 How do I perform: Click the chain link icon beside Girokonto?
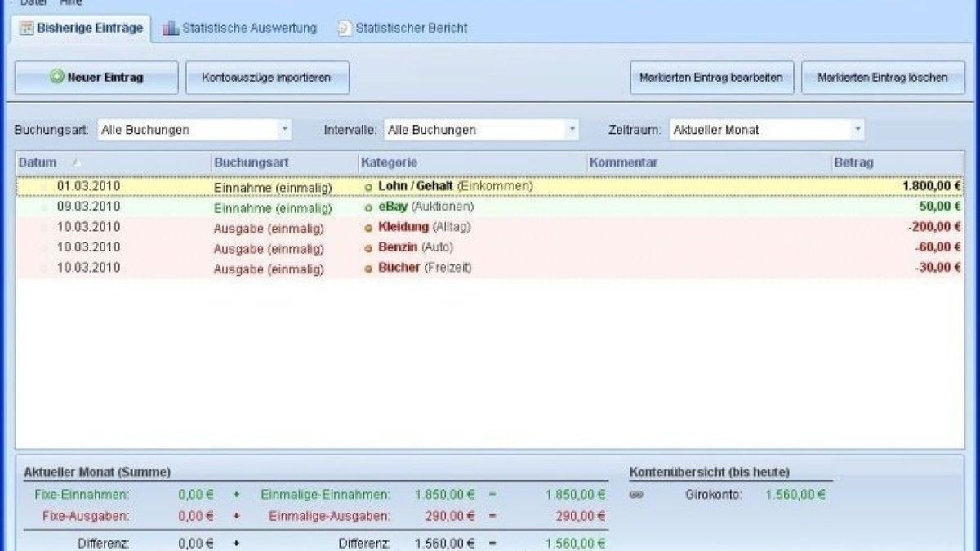click(x=637, y=494)
